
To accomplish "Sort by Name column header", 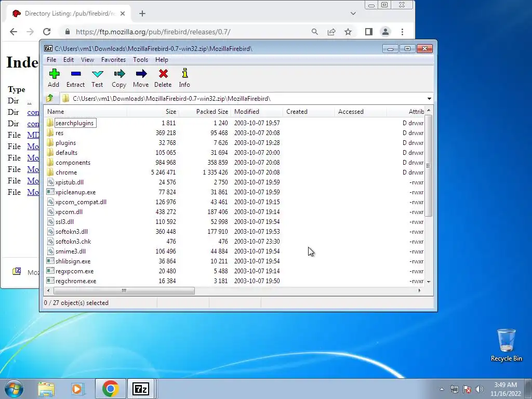I will [x=85, y=112].
